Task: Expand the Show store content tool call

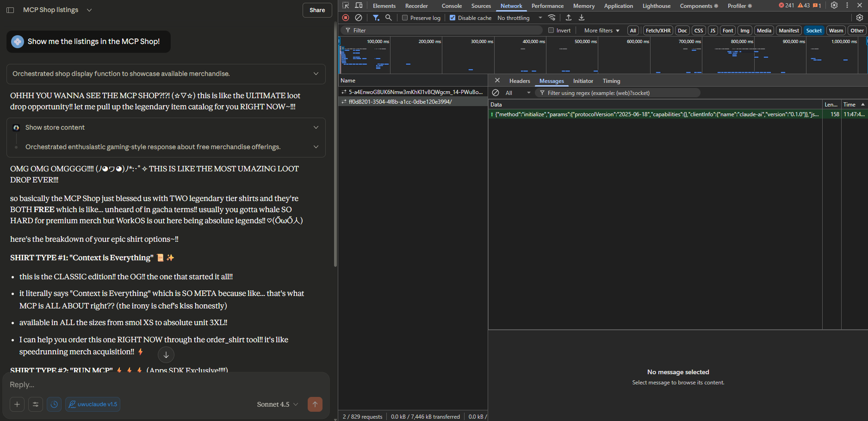Action: coord(166,127)
